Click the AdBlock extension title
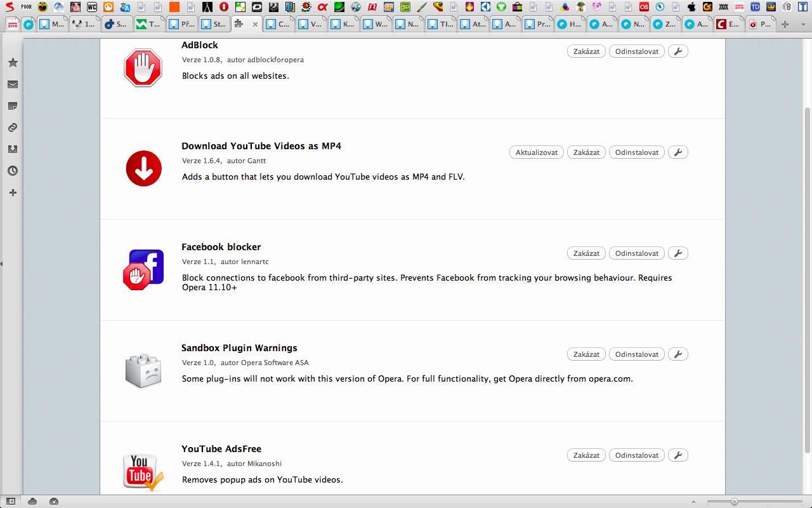Screen dimensions: 812x508 coord(200,45)
